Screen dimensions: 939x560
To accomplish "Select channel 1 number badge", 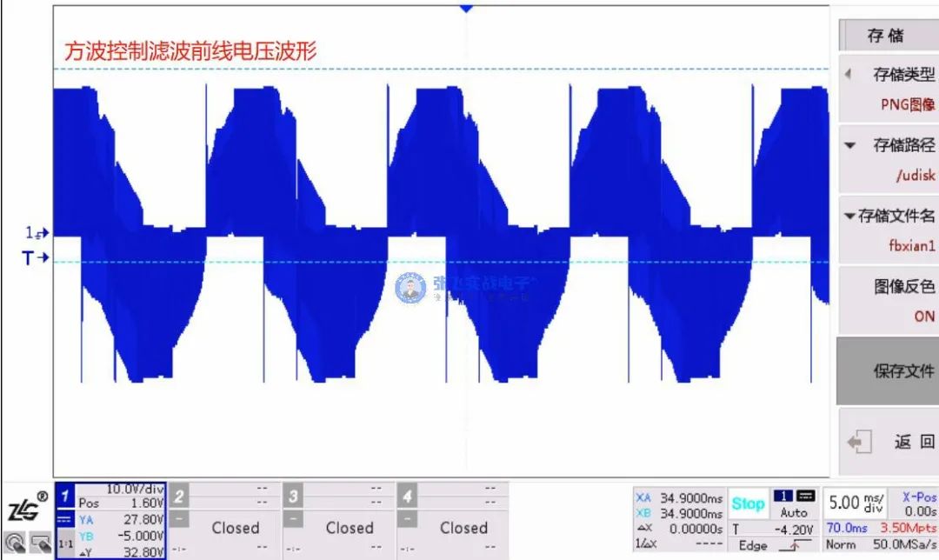I will pos(65,497).
